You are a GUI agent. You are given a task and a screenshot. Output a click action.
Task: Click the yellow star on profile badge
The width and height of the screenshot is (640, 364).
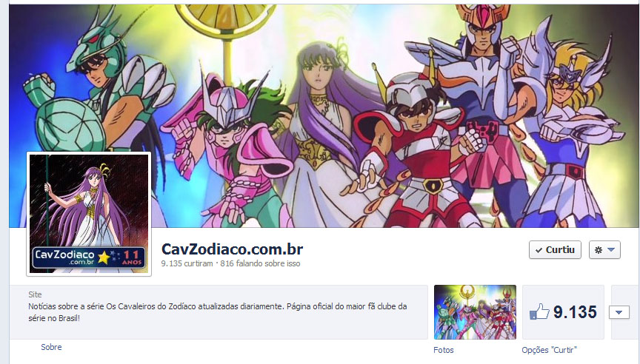[x=104, y=257]
